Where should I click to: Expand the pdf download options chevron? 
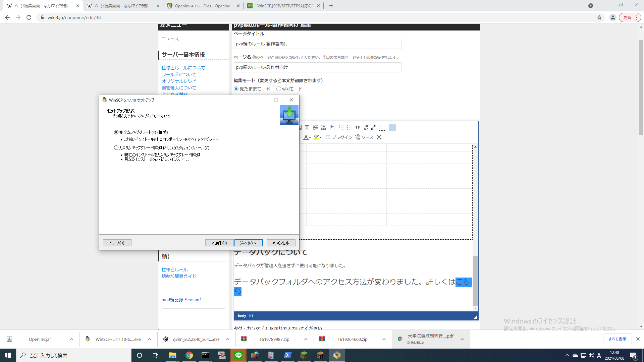point(462,339)
